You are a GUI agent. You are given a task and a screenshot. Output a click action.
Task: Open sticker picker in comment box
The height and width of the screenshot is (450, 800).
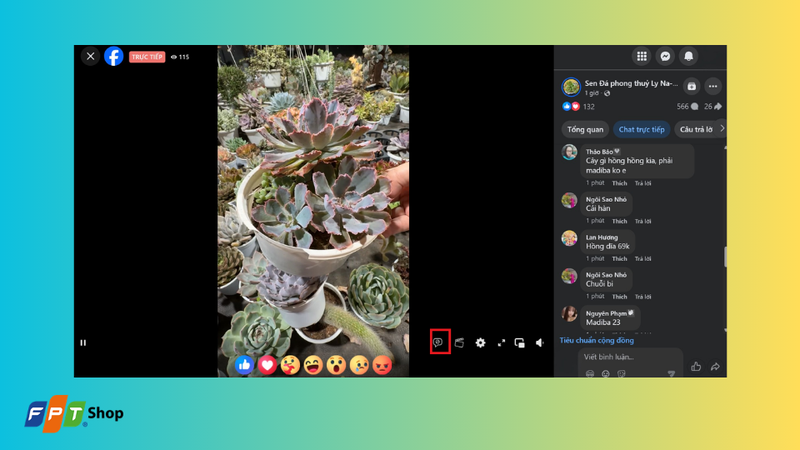621,373
